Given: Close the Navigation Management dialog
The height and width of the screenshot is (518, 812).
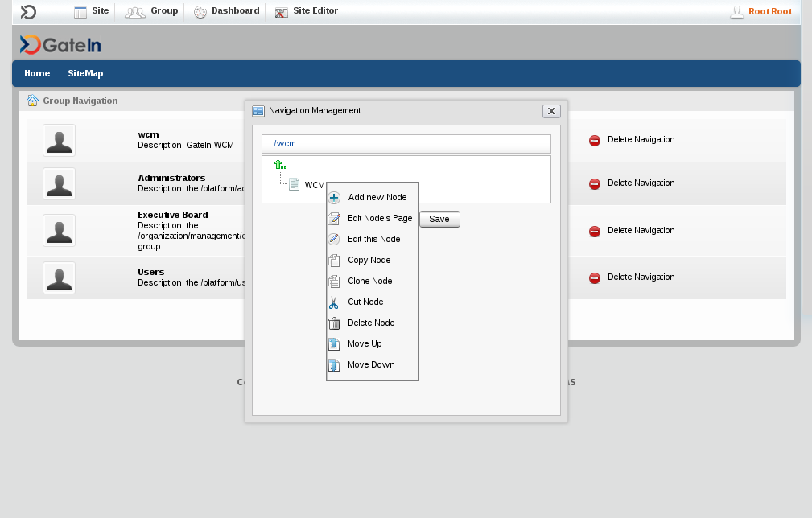Looking at the screenshot, I should pos(551,111).
